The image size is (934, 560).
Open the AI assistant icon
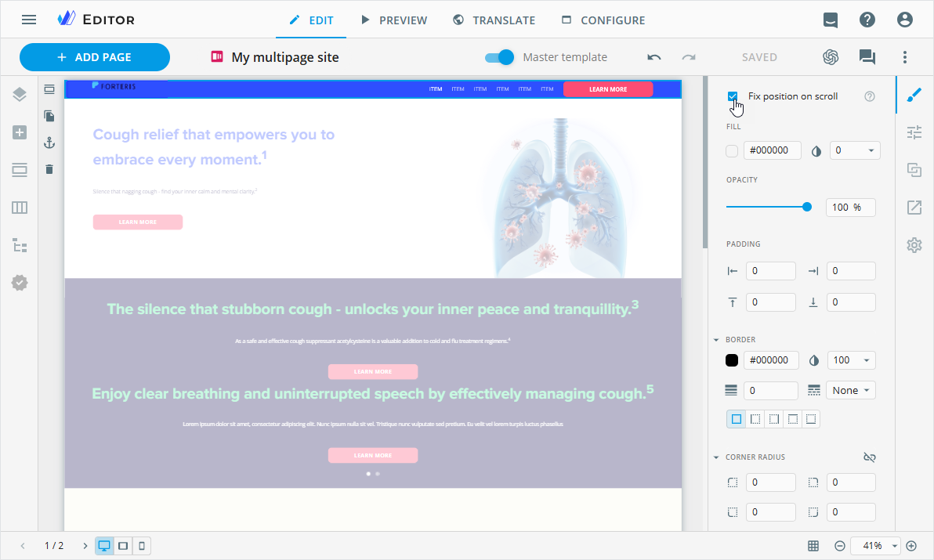click(831, 57)
